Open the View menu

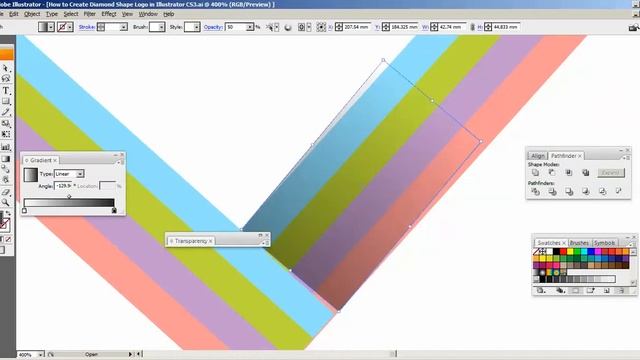point(127,14)
